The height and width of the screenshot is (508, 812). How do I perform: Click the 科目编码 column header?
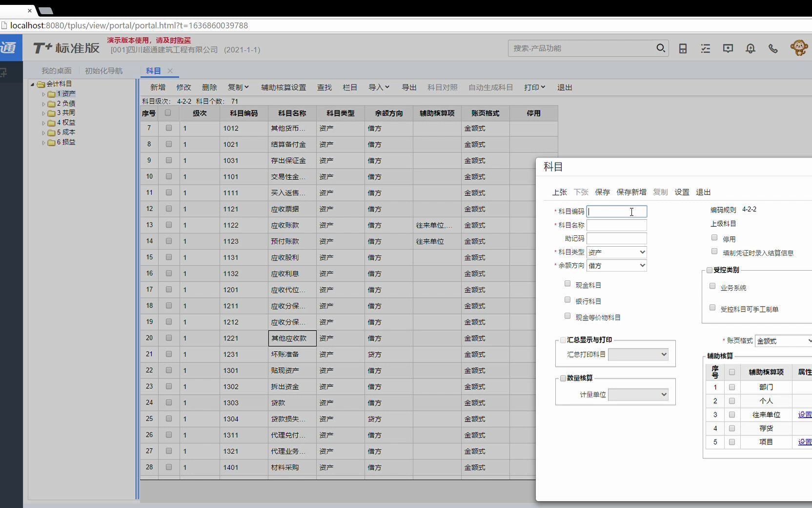(x=244, y=113)
